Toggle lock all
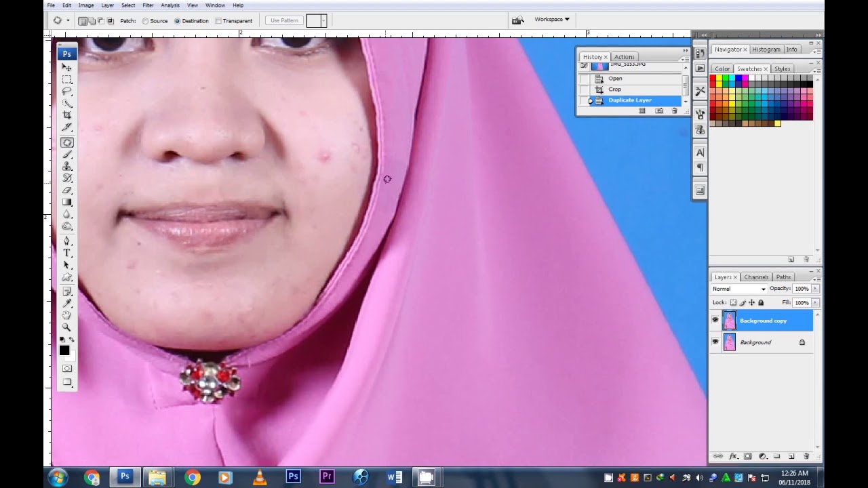 tap(761, 303)
